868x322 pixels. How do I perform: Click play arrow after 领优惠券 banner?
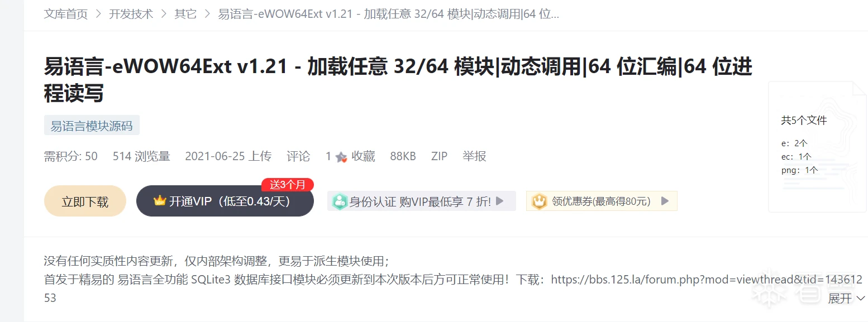coord(665,201)
